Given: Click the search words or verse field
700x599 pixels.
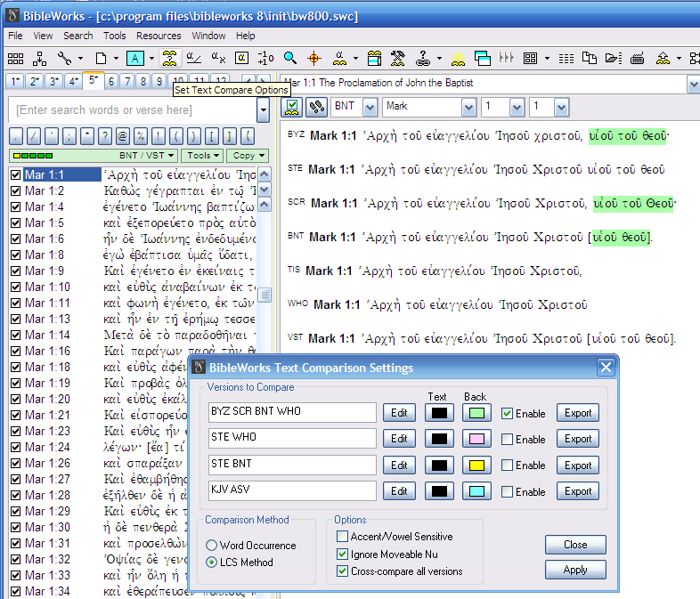Looking at the screenshot, I should tap(131, 110).
